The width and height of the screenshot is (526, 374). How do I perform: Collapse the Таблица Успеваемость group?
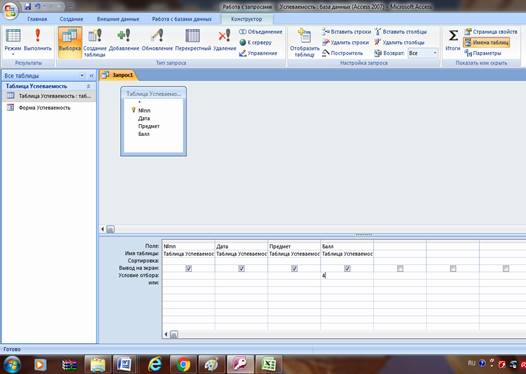(x=89, y=86)
